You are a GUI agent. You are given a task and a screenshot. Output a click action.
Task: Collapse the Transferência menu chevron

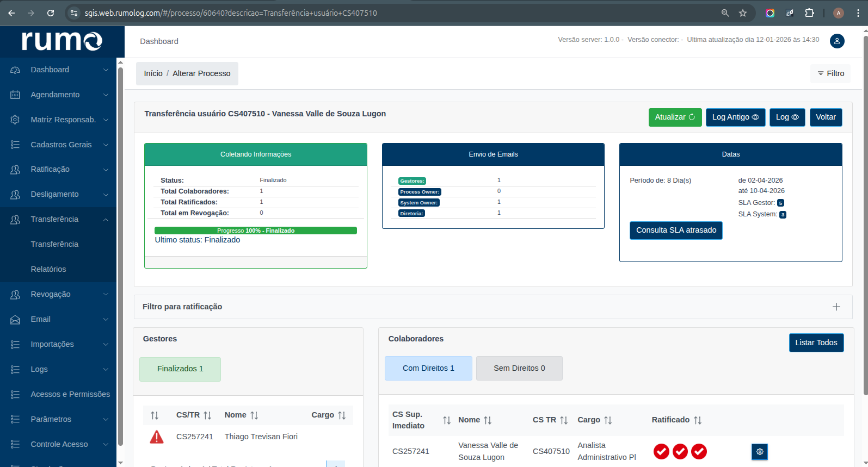tap(106, 220)
